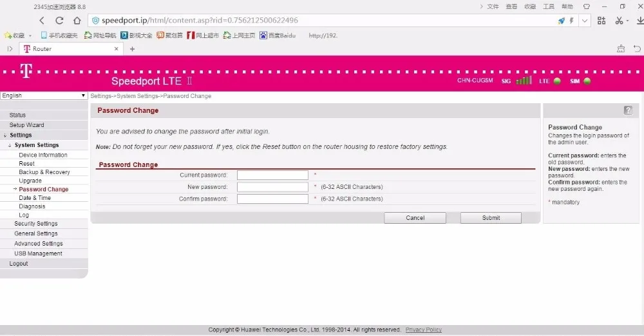Open the 上网主页 bookmark
644x336 pixels.
click(239, 35)
